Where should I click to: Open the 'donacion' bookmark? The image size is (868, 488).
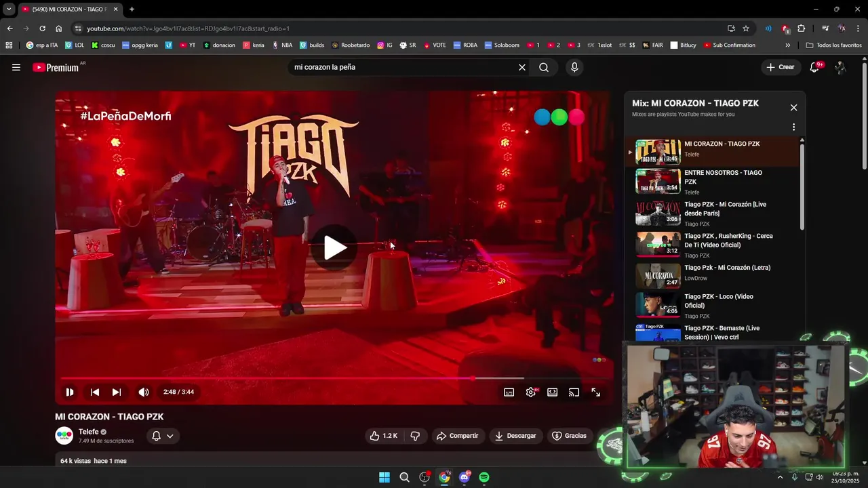[x=219, y=45]
